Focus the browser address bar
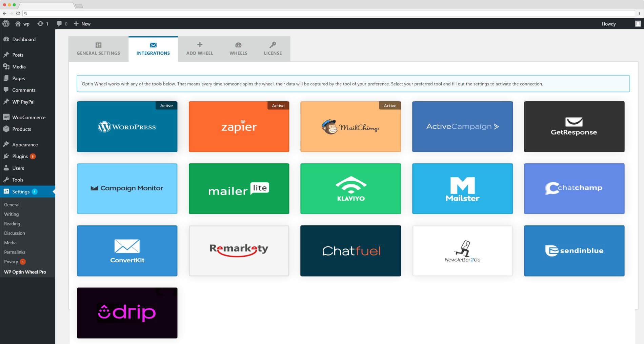Image resolution: width=644 pixels, height=344 pixels. [328, 13]
